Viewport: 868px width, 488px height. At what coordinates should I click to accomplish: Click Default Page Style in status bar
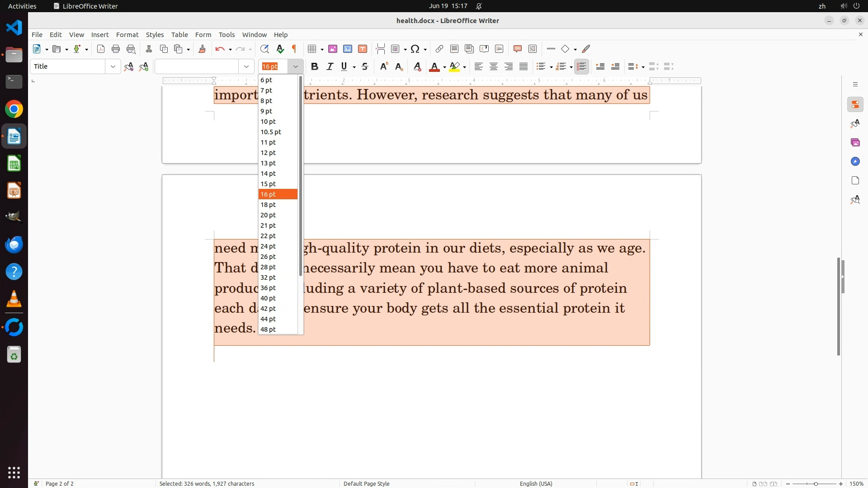coord(366,483)
